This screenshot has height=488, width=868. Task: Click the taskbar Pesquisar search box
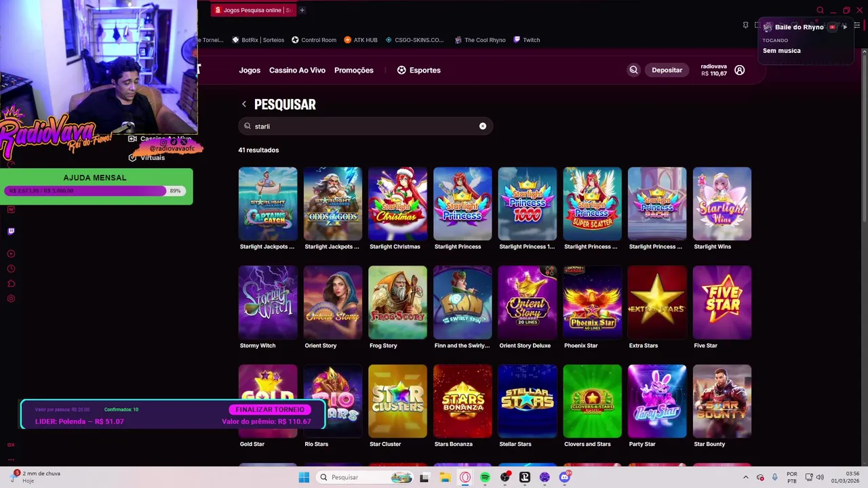pyautogui.click(x=366, y=477)
